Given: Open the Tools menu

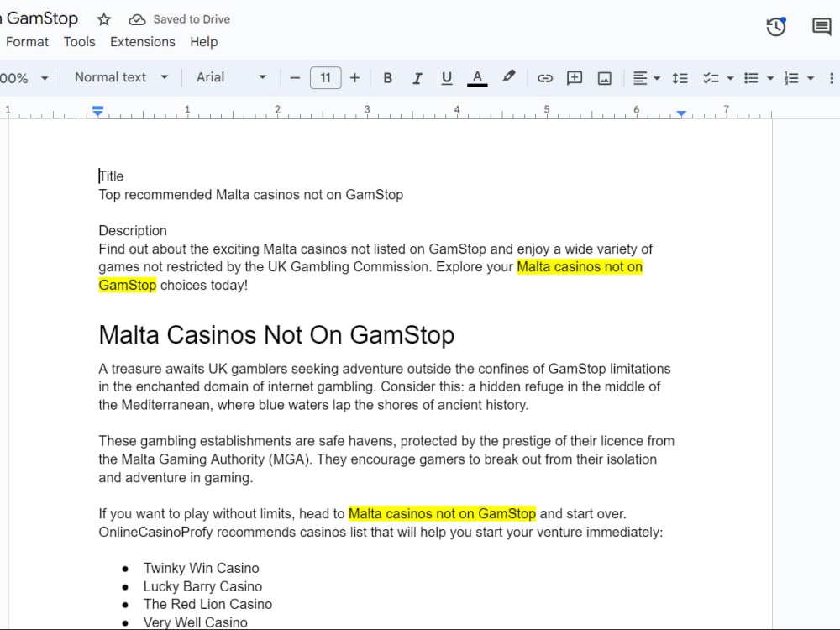Looking at the screenshot, I should [79, 42].
